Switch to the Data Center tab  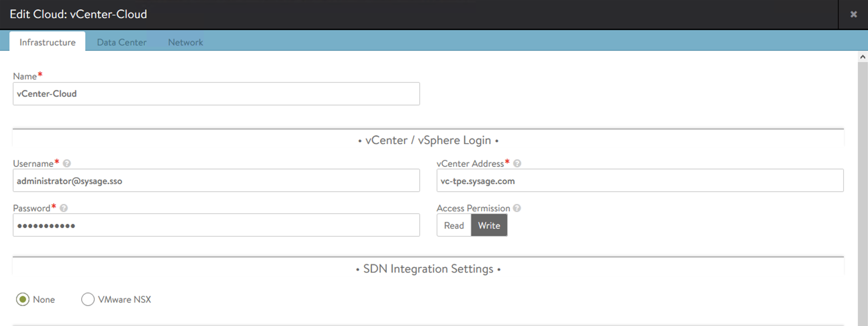tap(121, 43)
